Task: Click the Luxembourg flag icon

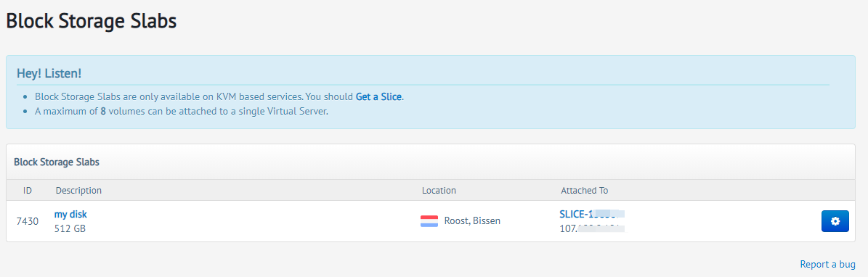Action: (429, 221)
